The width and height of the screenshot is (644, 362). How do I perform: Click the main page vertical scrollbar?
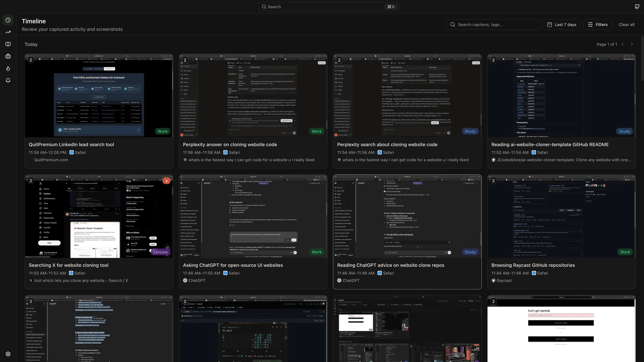[642, 58]
